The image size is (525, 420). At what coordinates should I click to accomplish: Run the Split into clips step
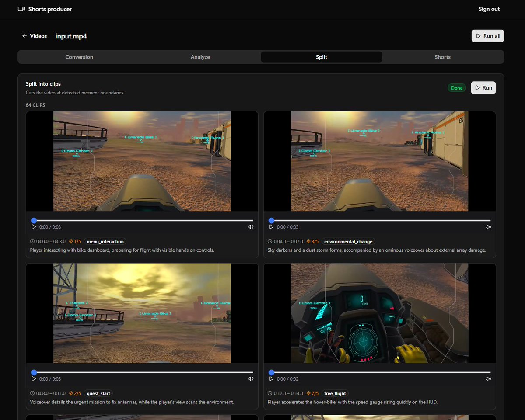coord(483,88)
